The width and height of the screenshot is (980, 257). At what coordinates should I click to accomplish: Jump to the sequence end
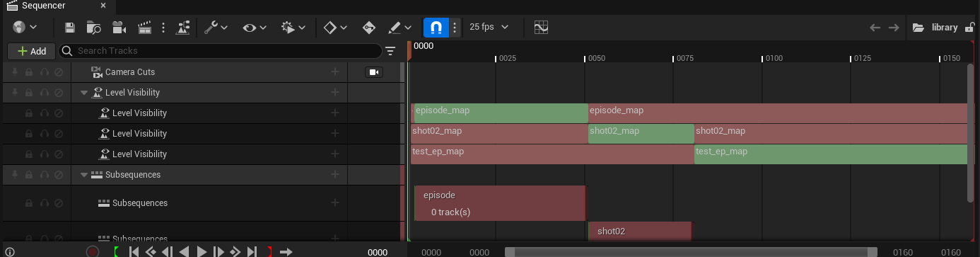point(252,251)
